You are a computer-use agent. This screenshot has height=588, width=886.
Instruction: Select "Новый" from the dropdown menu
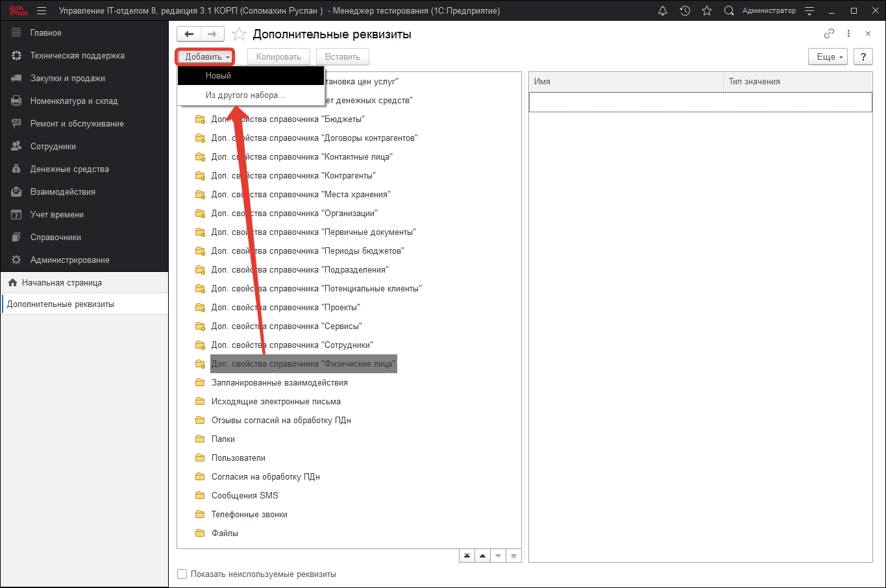tap(218, 76)
